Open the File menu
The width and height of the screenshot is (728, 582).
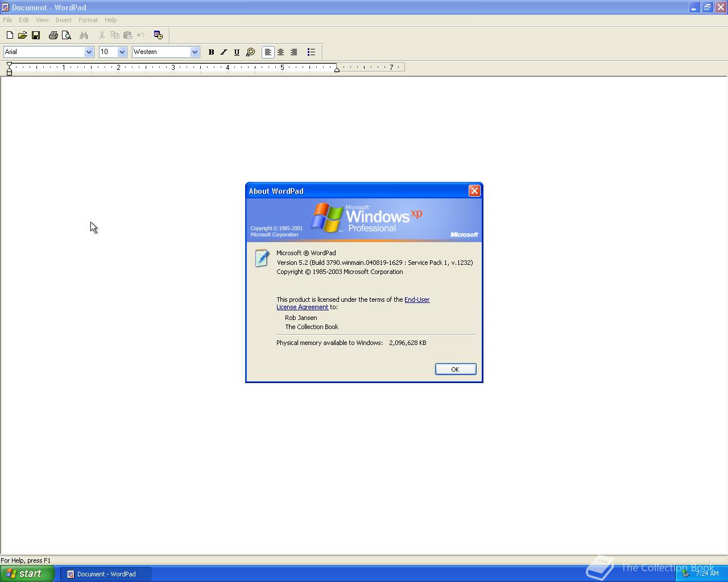tap(7, 20)
